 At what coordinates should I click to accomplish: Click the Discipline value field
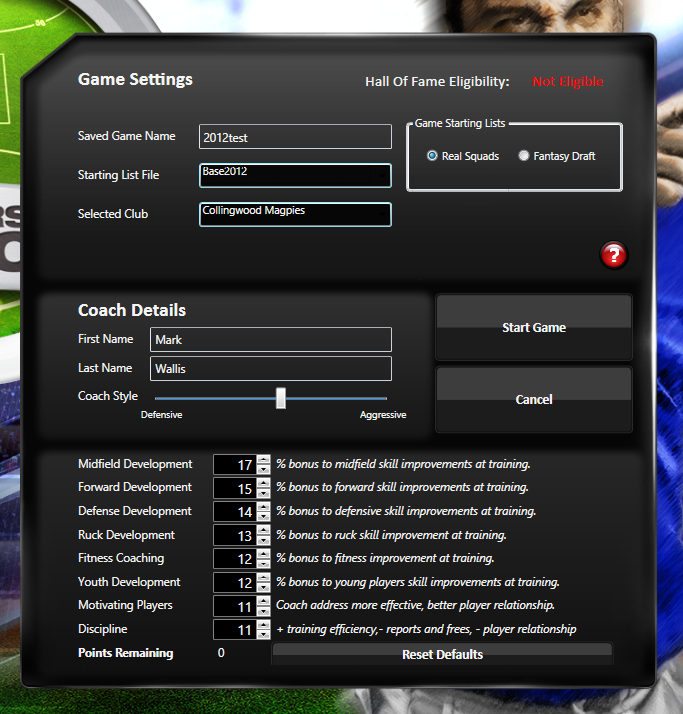coord(235,630)
